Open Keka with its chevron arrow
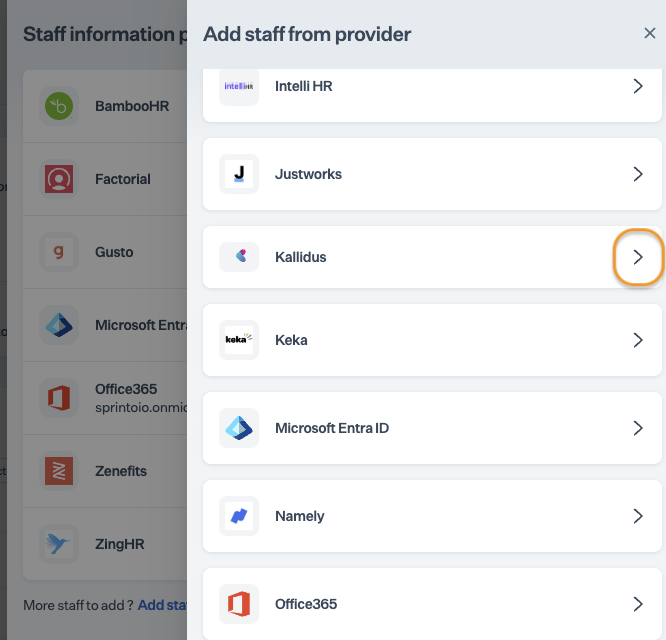 coord(638,340)
